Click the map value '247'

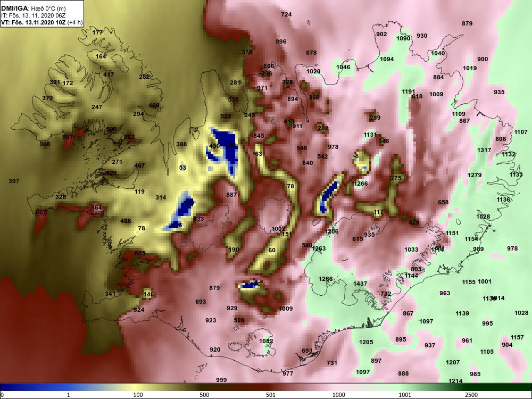click(97, 107)
